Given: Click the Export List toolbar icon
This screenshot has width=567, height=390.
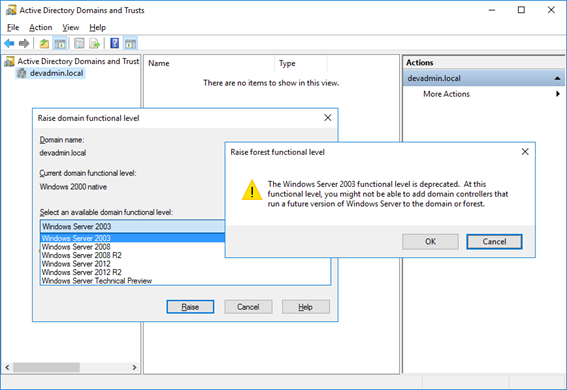Looking at the screenshot, I should [x=94, y=44].
